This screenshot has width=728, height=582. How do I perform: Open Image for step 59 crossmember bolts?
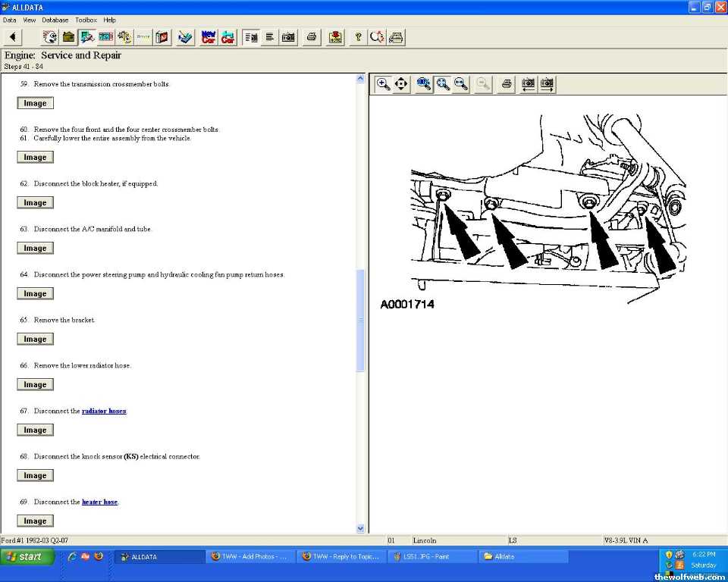tap(35, 103)
